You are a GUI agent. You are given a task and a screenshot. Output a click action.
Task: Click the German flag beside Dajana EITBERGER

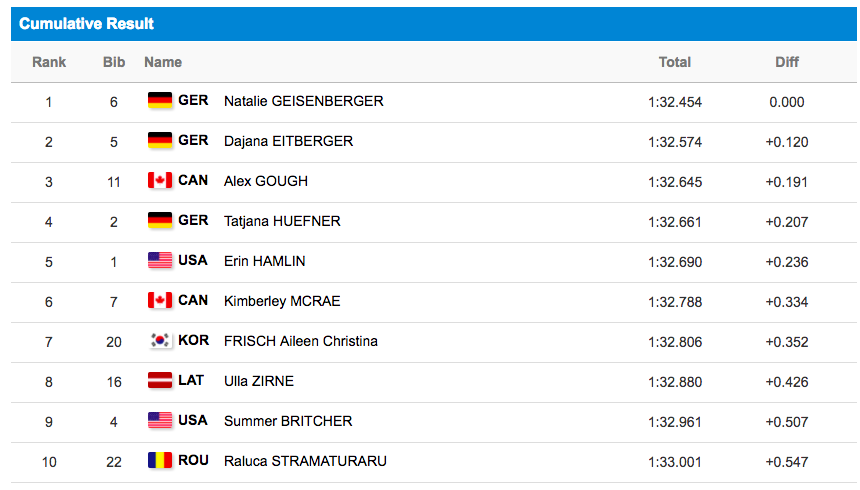pyautogui.click(x=160, y=140)
